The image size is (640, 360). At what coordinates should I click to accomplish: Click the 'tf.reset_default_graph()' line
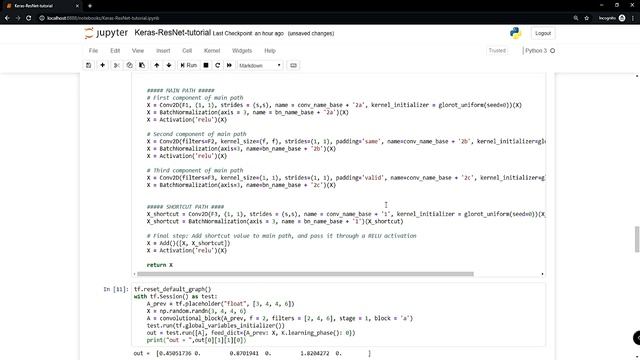[173, 289]
